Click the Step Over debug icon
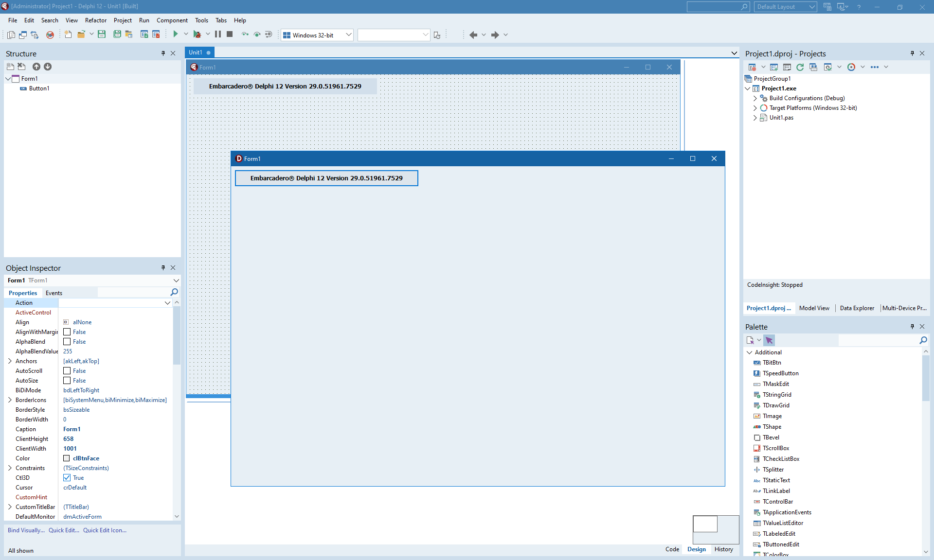Screen dimensions: 934x560 pos(257,34)
